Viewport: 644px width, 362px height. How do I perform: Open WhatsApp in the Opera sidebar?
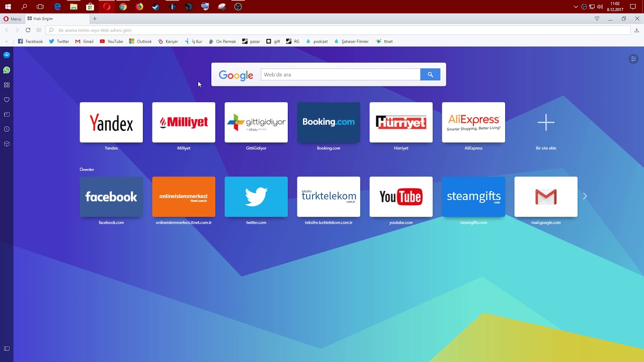click(x=7, y=70)
